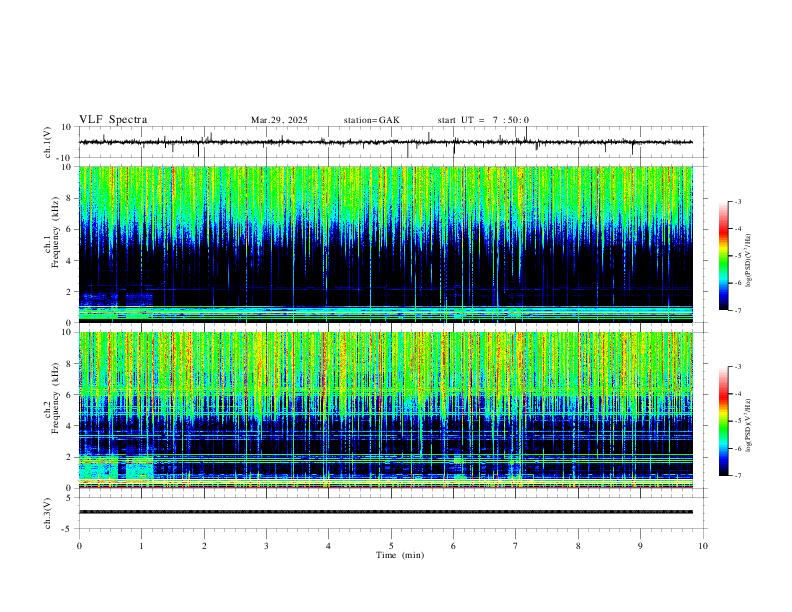
Task: Click the time axis tick label "7"
Action: (516, 546)
